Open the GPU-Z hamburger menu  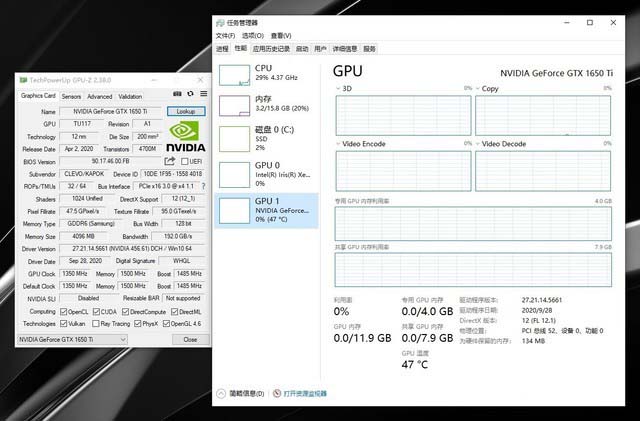[202, 95]
